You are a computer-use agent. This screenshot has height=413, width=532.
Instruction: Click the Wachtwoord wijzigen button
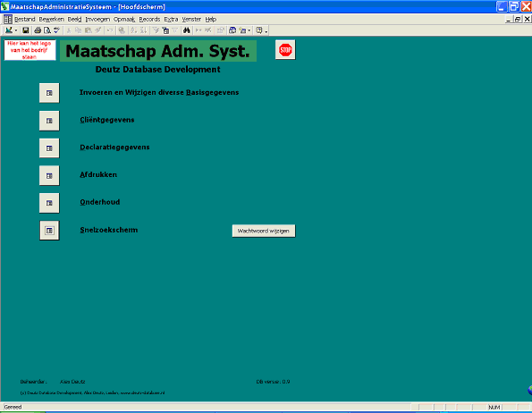(264, 231)
